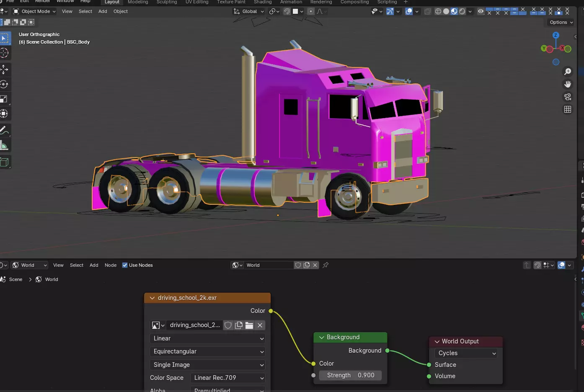This screenshot has height=392, width=584.
Task: Switch orthographic/perspective via grid icon
Action: (x=568, y=109)
